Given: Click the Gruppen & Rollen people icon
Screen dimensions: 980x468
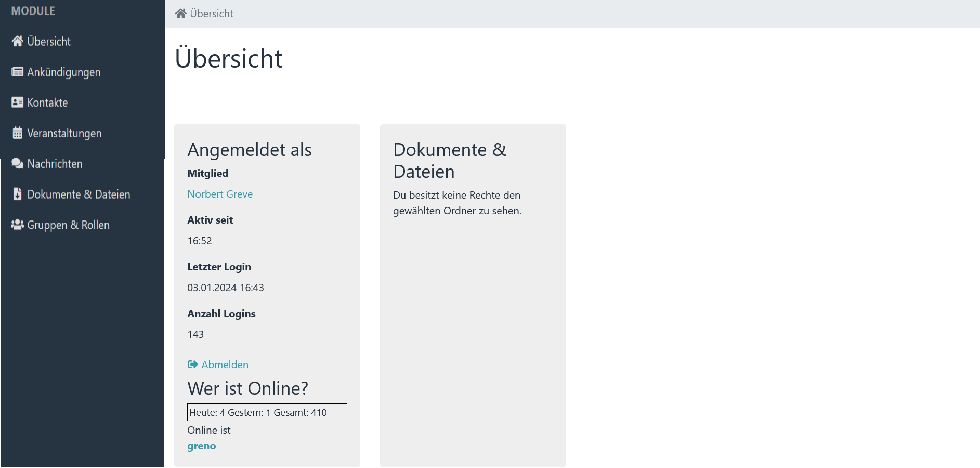Looking at the screenshot, I should (x=17, y=225).
